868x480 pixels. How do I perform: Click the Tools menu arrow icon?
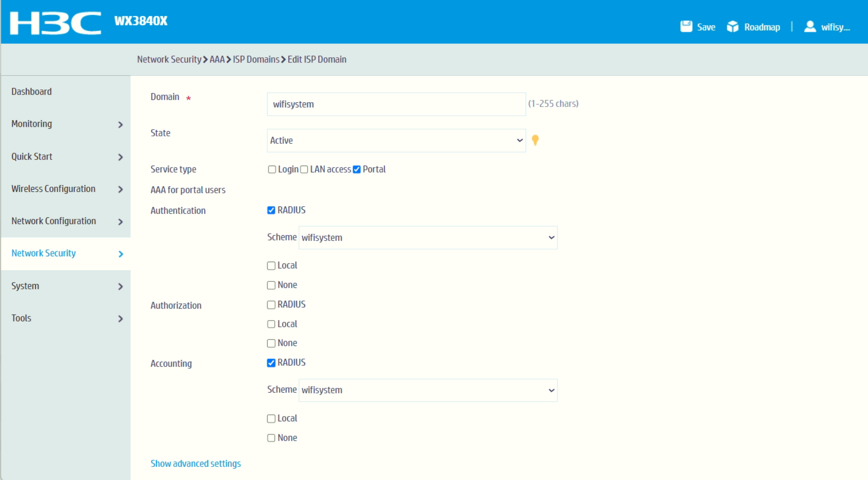120,319
